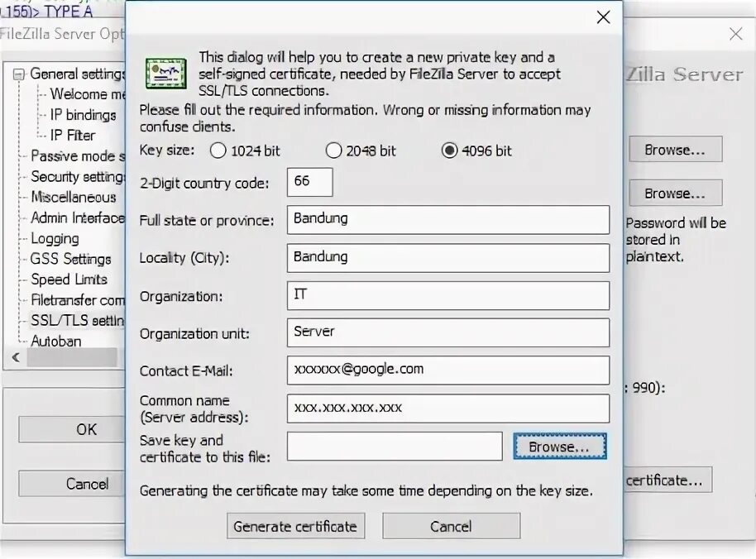Viewport: 756px width, 559px height.
Task: Open Security settings in the options tree
Action: 78,177
